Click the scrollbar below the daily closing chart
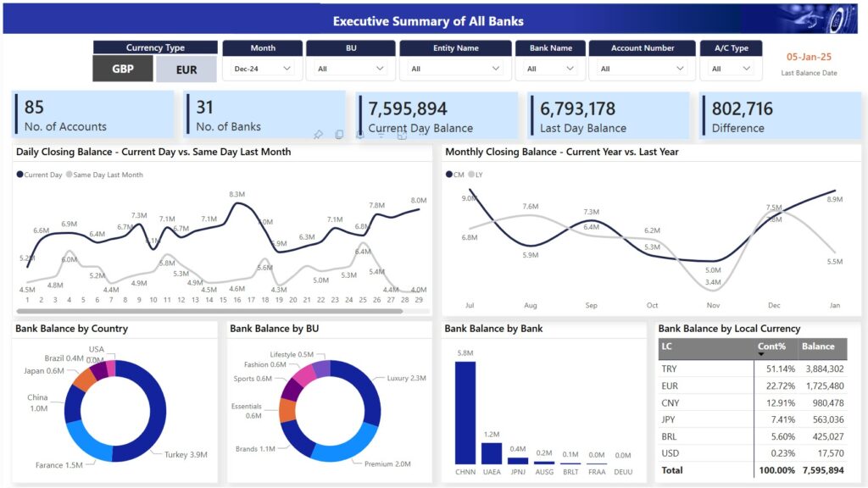 [212, 313]
